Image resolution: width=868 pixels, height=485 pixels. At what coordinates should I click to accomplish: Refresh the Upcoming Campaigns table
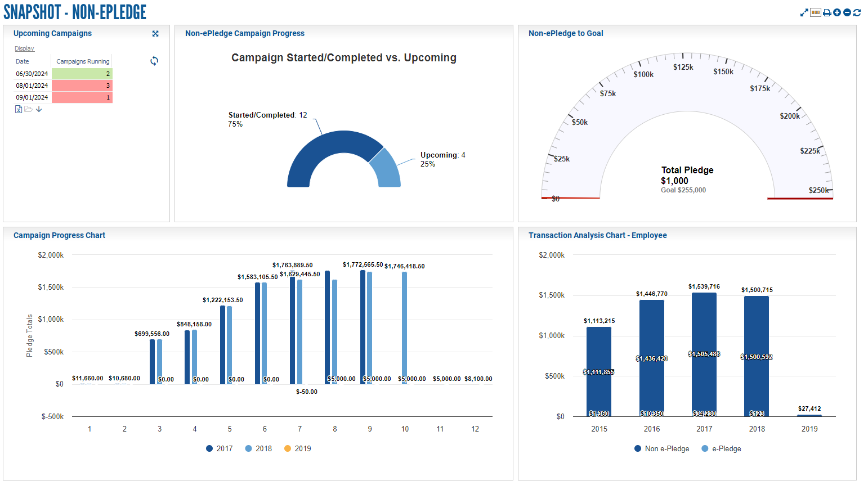click(x=154, y=61)
